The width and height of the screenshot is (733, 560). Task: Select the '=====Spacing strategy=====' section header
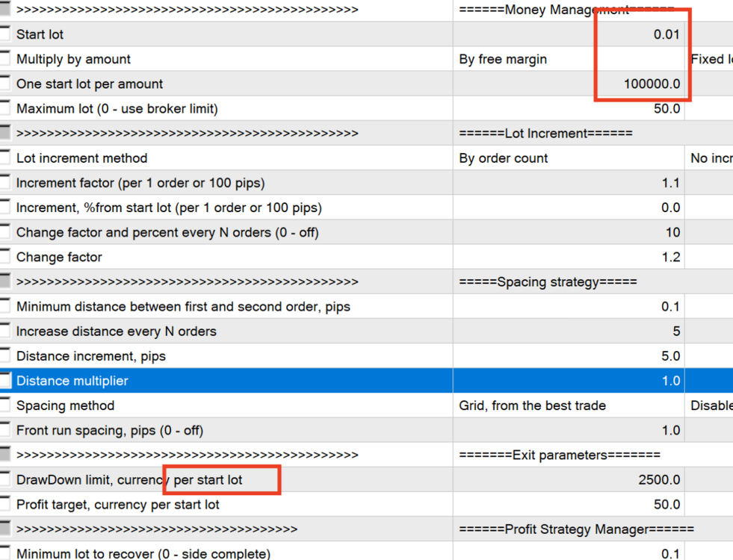pos(548,282)
